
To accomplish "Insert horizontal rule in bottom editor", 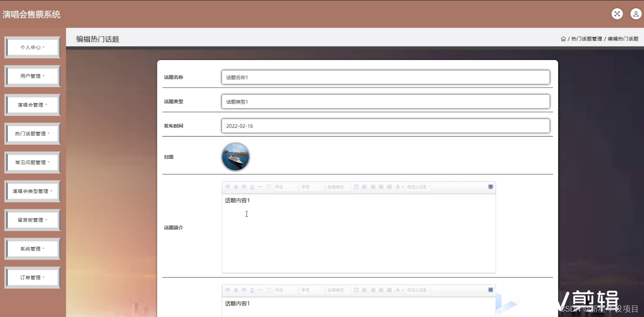I will click(261, 290).
